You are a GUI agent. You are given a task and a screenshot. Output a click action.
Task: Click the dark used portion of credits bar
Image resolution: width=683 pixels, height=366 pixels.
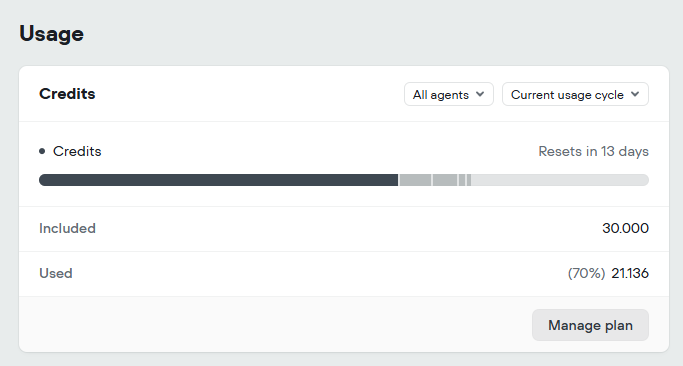[x=218, y=180]
